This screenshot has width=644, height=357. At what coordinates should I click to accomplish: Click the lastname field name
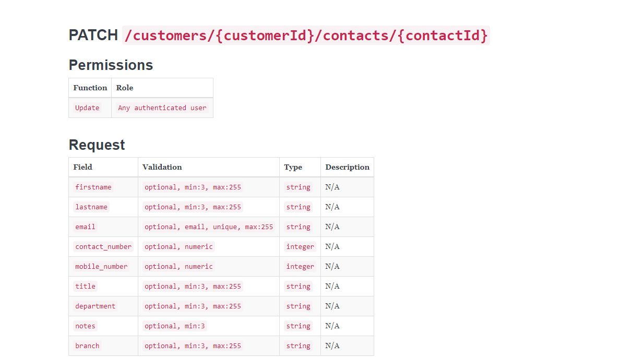click(x=91, y=207)
